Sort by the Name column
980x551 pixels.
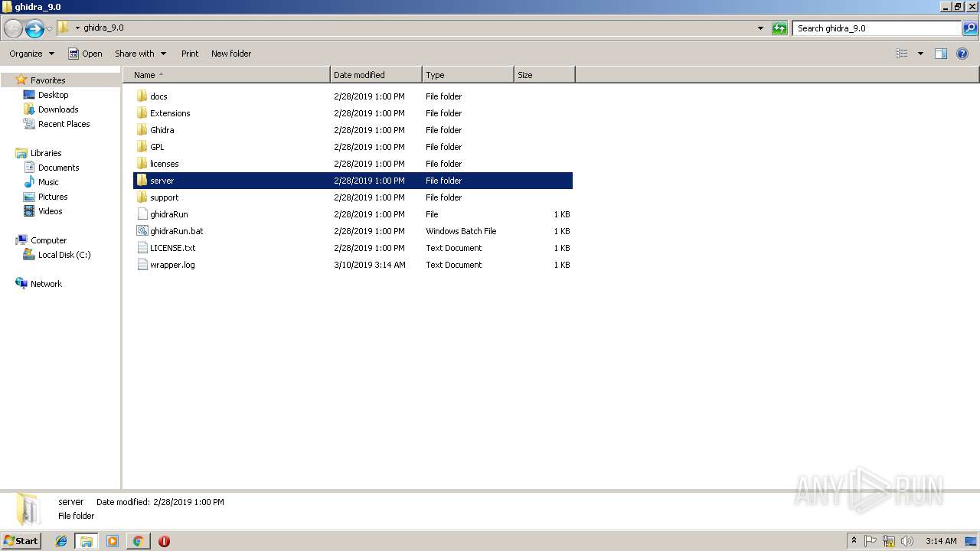[227, 75]
